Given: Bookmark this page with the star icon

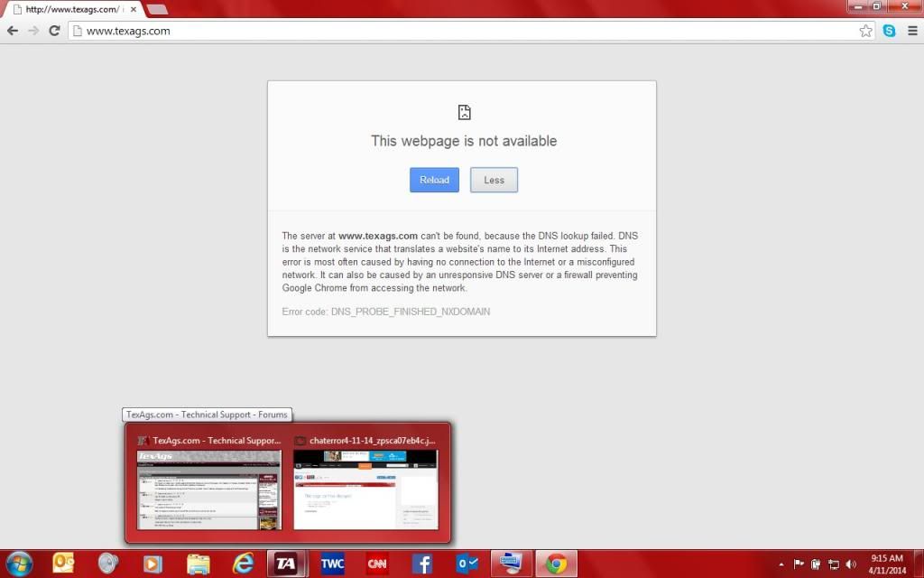Looking at the screenshot, I should coord(865,31).
